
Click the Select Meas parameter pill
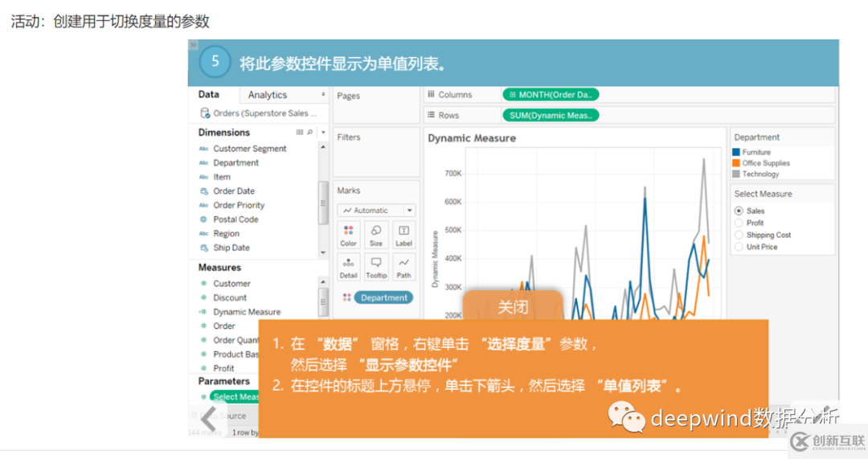(x=234, y=397)
